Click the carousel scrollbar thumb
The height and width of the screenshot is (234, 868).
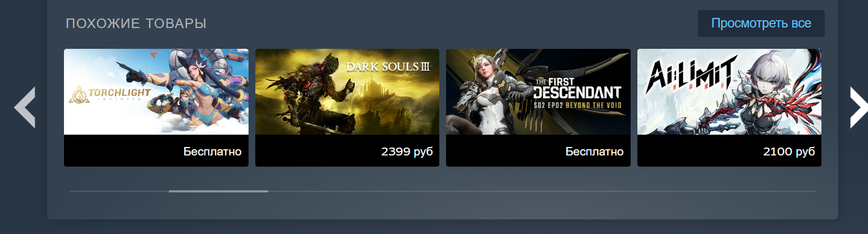(218, 191)
